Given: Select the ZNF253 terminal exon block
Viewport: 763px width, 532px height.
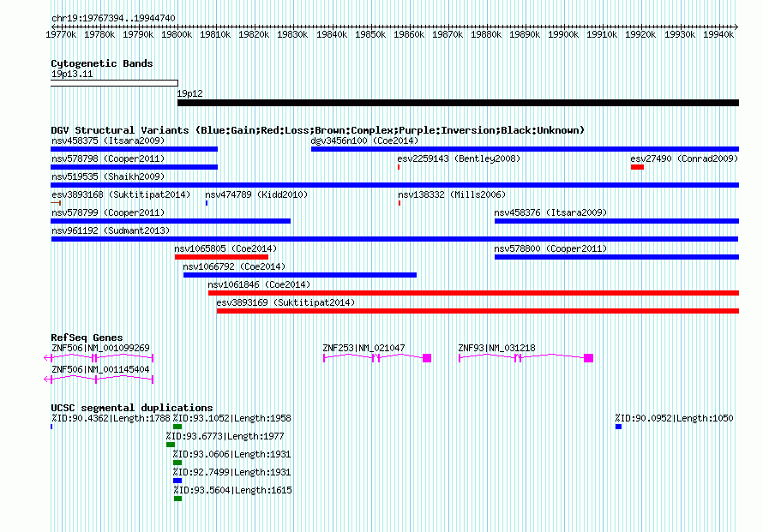Looking at the screenshot, I should pyautogui.click(x=427, y=358).
